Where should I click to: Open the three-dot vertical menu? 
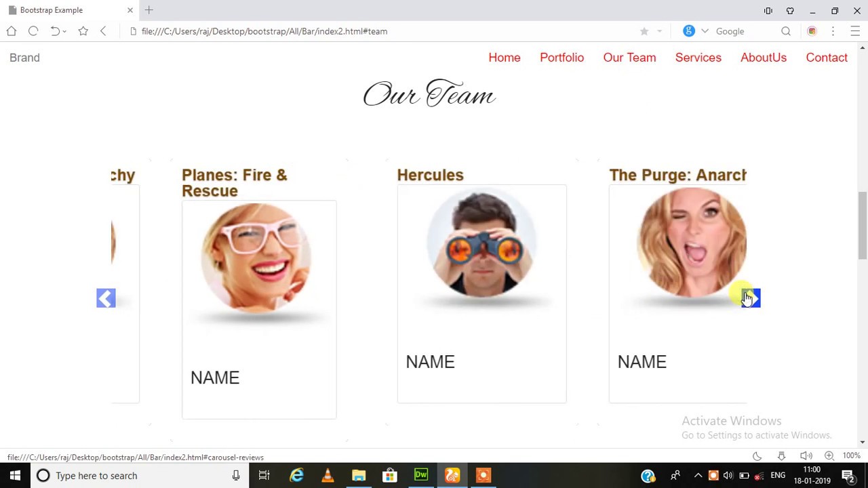click(833, 31)
